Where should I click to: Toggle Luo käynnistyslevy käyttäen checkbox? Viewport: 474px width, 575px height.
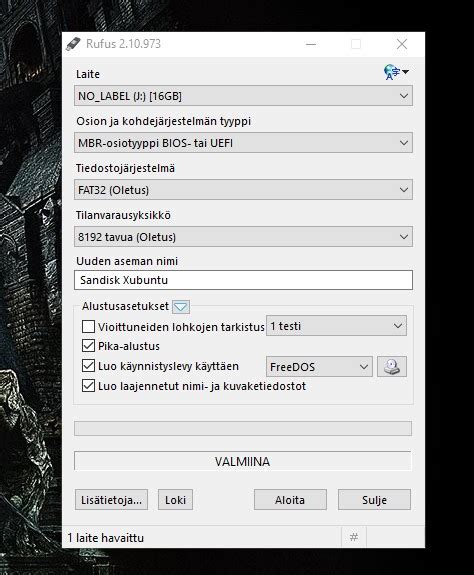pyautogui.click(x=88, y=366)
